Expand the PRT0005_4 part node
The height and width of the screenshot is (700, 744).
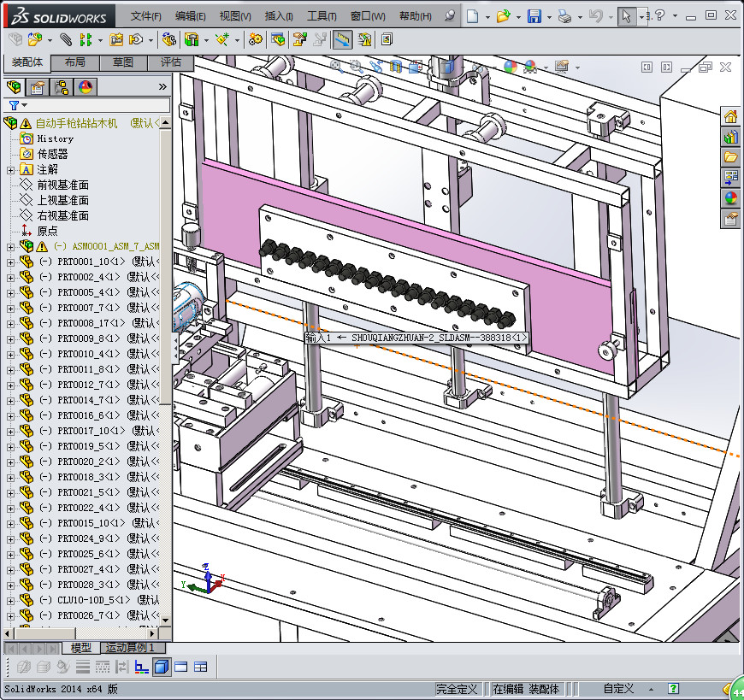coord(10,293)
